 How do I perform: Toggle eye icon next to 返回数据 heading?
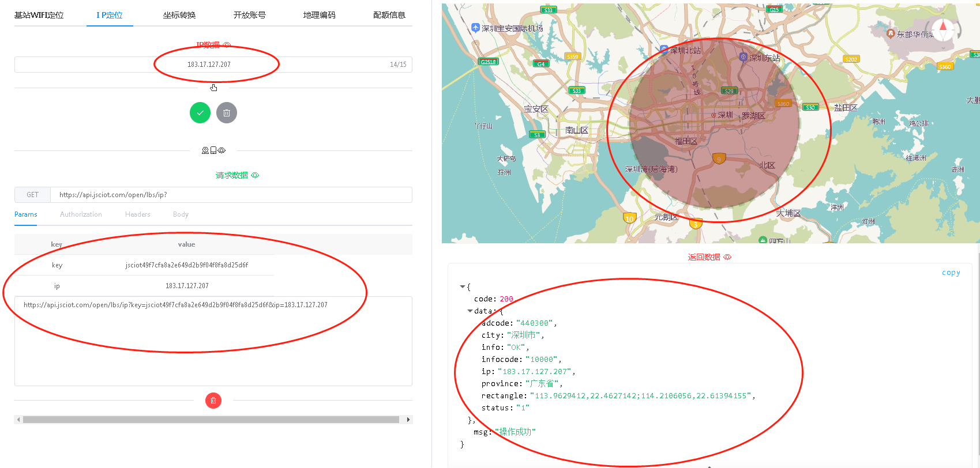pos(727,257)
